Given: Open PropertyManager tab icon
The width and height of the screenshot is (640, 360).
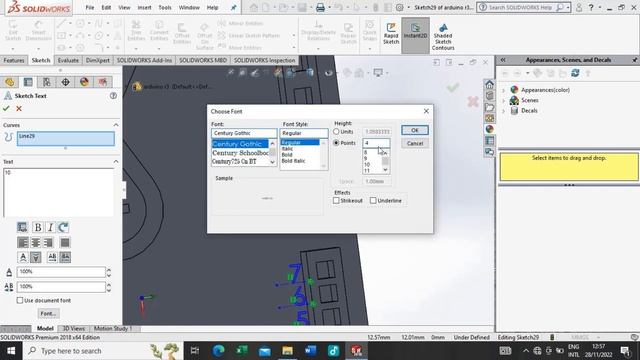Looking at the screenshot, I should (28, 82).
